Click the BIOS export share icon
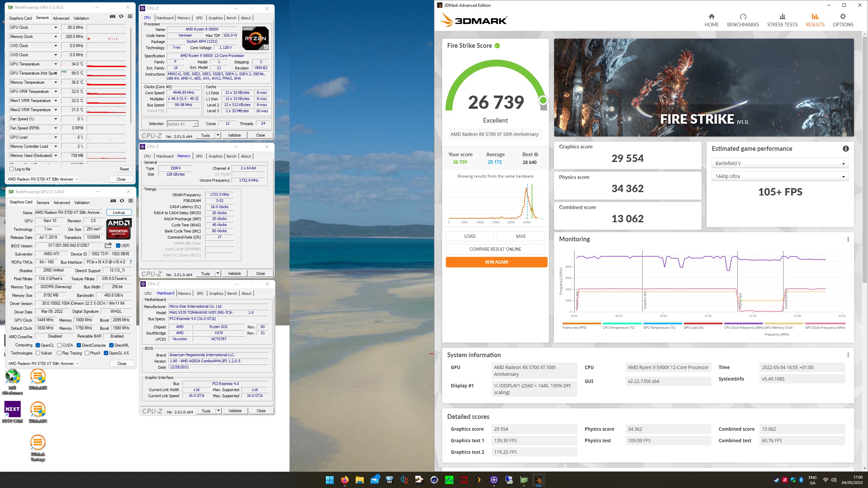 click(x=108, y=245)
